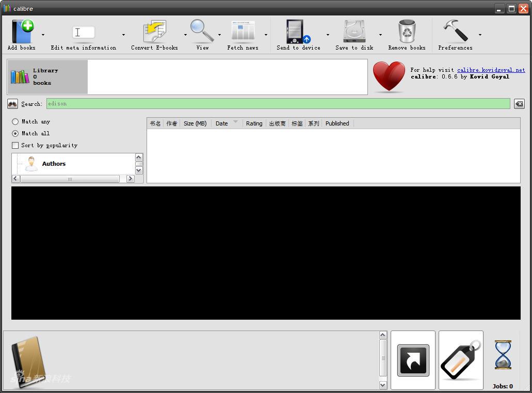The width and height of the screenshot is (532, 393).
Task: Click the Convert E-books icon
Action: 154,32
